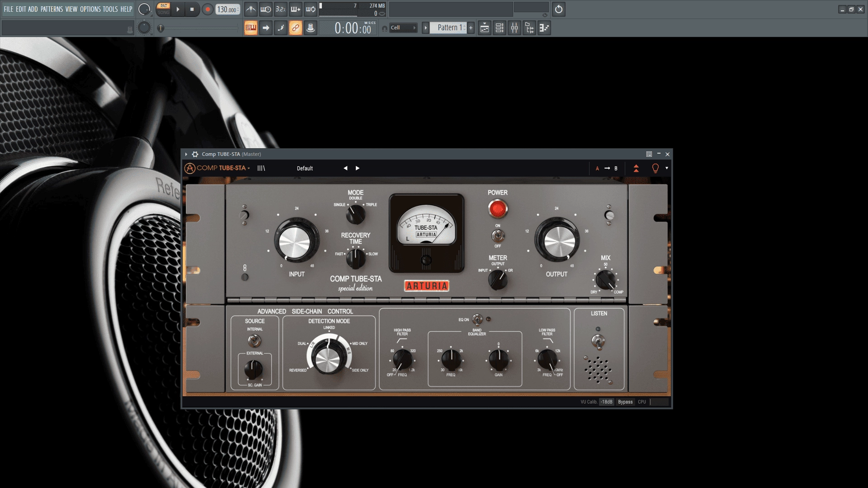Open the Mixer view
This screenshot has width=868, height=488.
514,28
